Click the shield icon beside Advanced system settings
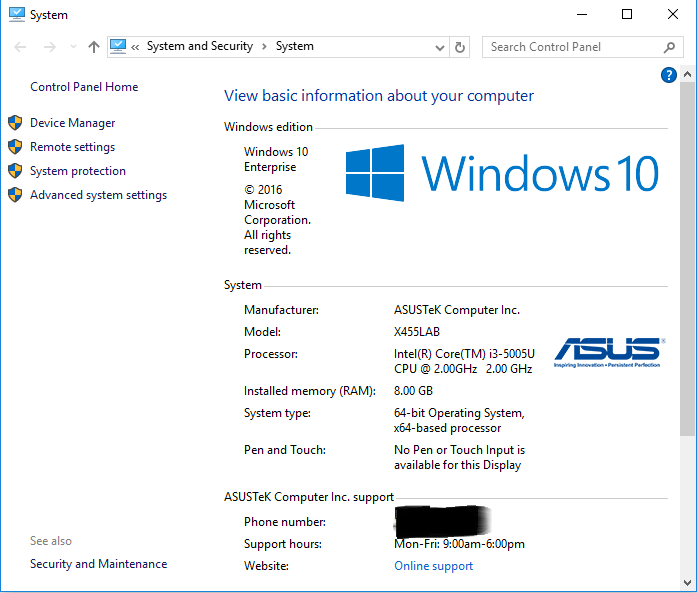Image resolution: width=697 pixels, height=593 pixels. (15, 194)
